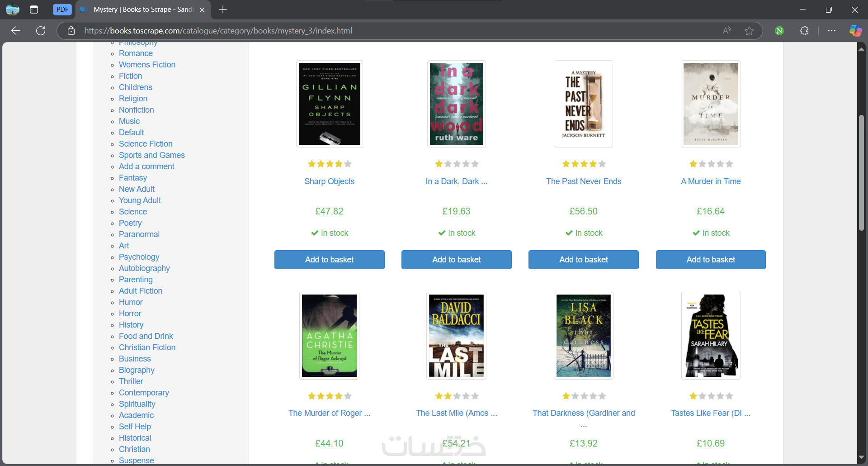Screen dimensions: 868x466
Task: Open The Murder of Roger title link
Action: click(x=330, y=413)
